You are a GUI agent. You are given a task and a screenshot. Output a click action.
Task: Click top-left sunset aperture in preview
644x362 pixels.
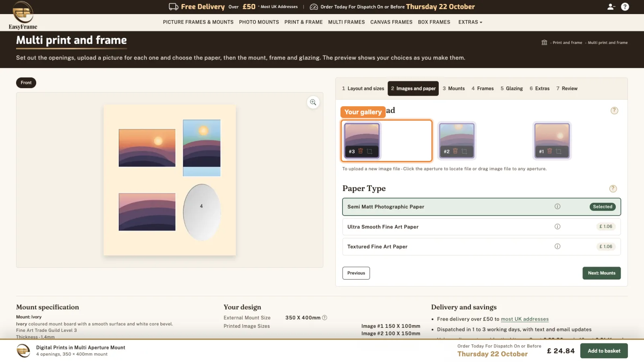click(147, 148)
